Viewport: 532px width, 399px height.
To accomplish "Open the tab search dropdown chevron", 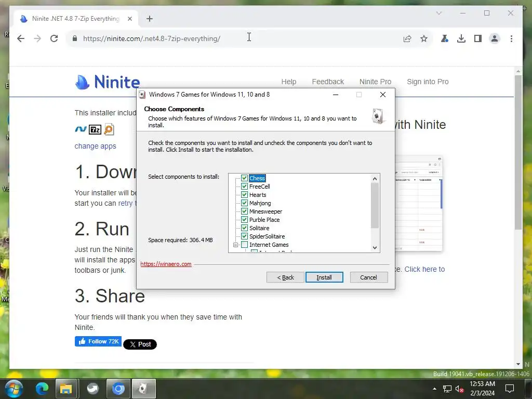I will point(438,13).
